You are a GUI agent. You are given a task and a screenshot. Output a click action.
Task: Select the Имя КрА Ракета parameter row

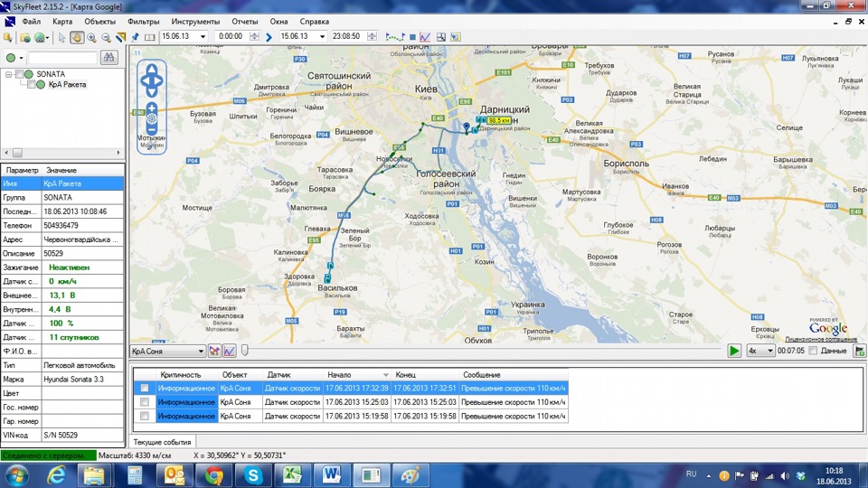pyautogui.click(x=62, y=183)
